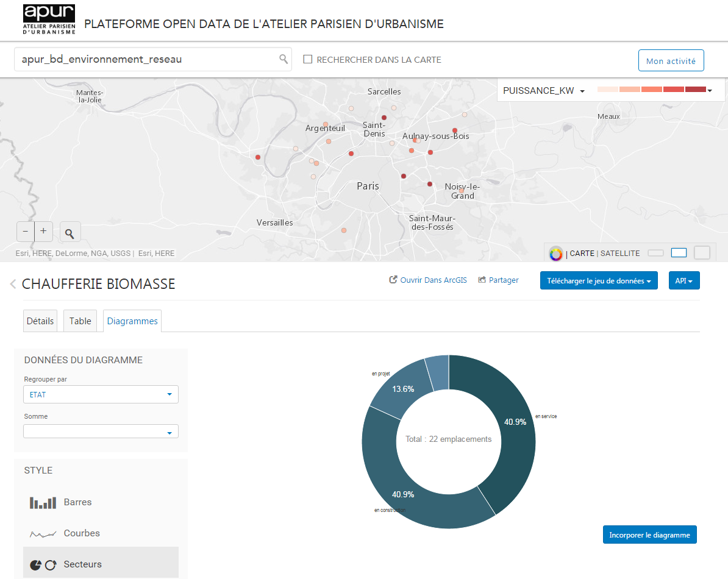Image resolution: width=728 pixels, height=579 pixels.
Task: Select the Barres bar chart style icon
Action: [x=43, y=503]
